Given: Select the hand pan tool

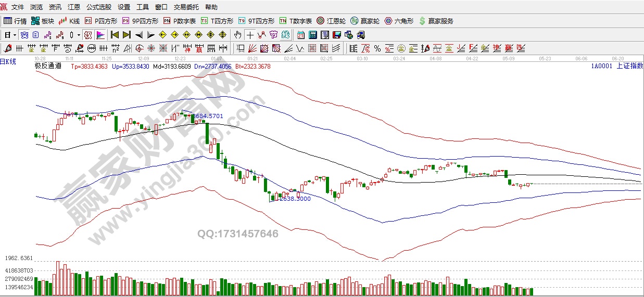Looking at the screenshot, I should tap(237, 35).
